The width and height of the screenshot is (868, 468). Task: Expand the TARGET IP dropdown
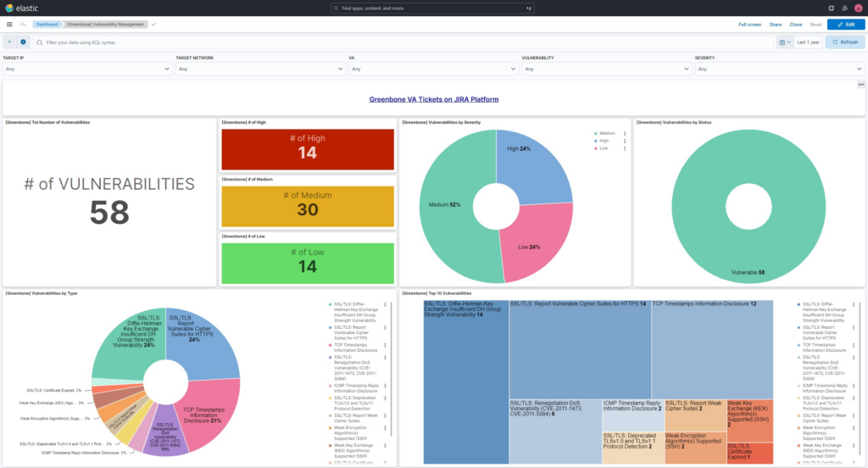click(87, 70)
